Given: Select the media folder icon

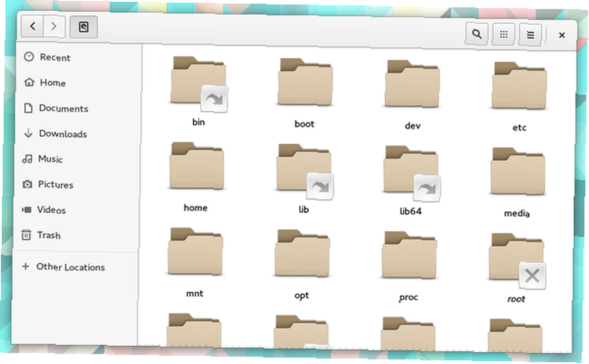Looking at the screenshot, I should tap(518, 171).
